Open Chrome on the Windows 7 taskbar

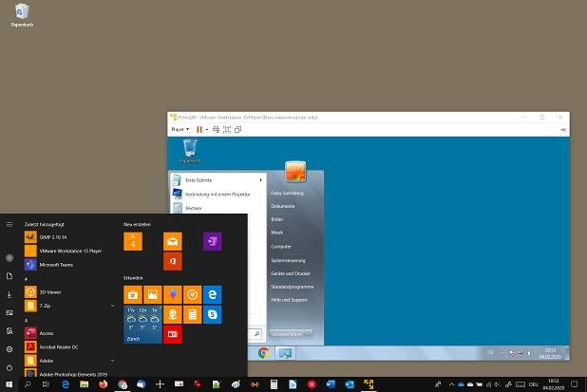pos(263,353)
